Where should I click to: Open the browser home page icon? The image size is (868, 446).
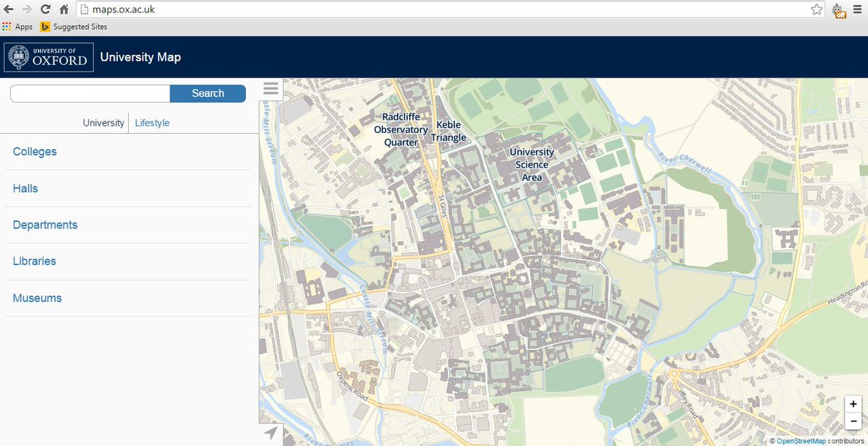[x=64, y=9]
